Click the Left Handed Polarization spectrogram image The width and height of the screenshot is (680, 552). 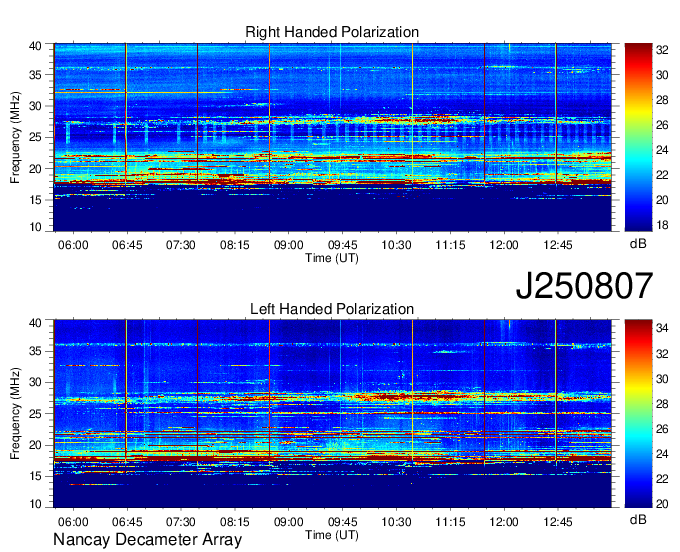332,414
